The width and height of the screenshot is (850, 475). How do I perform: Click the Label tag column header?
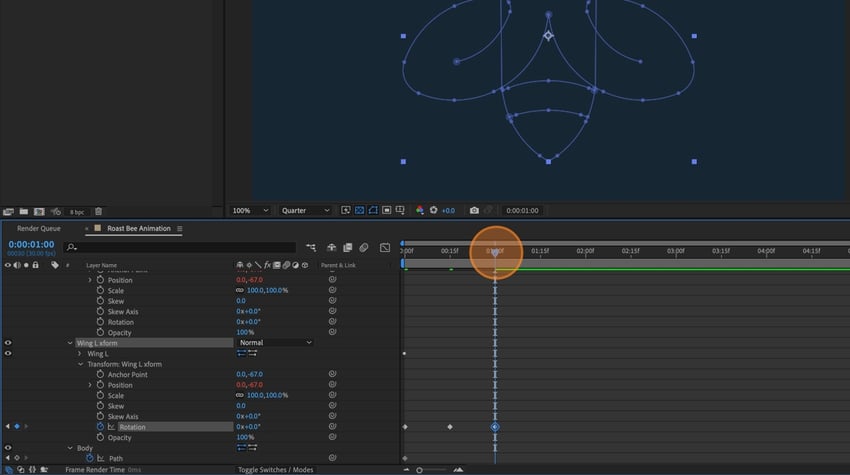pos(55,265)
